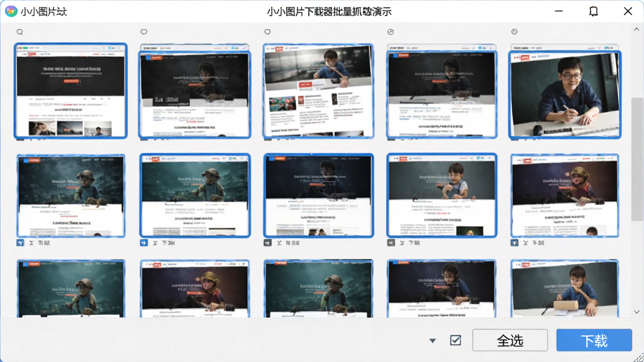This screenshot has height=362, width=644.
Task: Select thumbnail of smiling child in overalls
Action: 441,196
